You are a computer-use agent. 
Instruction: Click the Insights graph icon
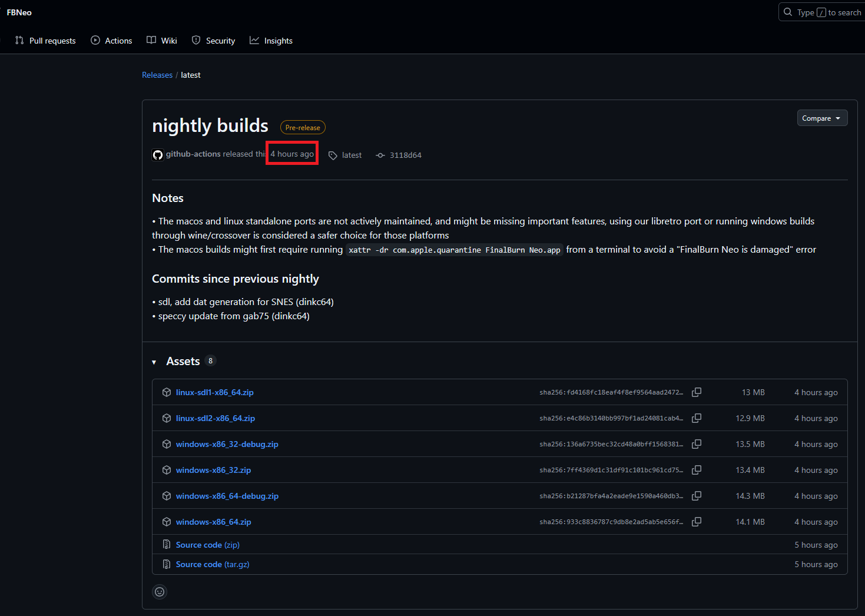point(254,40)
